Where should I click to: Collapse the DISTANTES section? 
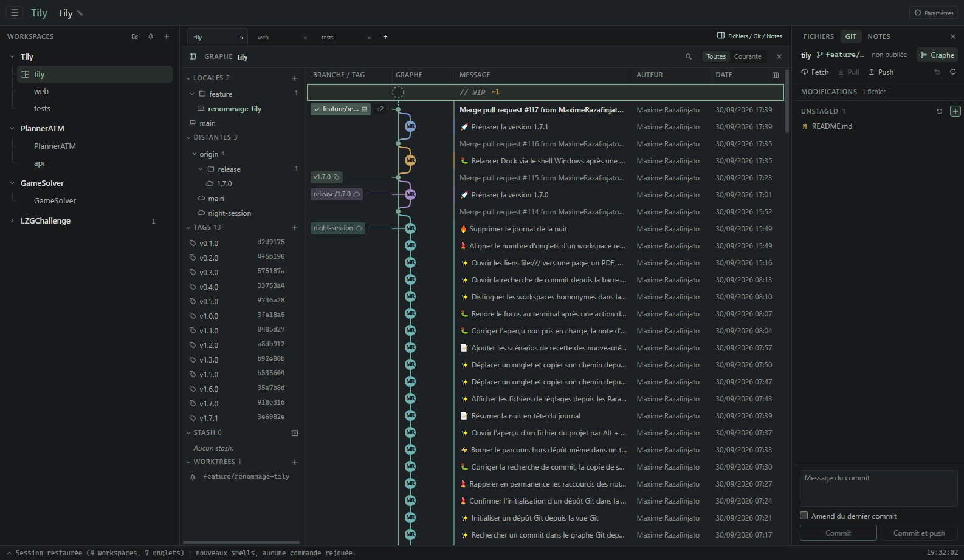pos(188,137)
